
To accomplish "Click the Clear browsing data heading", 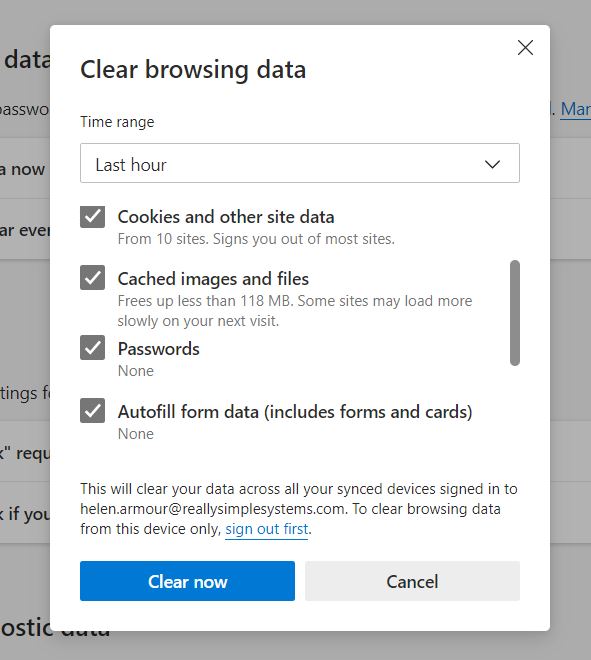I will (193, 69).
